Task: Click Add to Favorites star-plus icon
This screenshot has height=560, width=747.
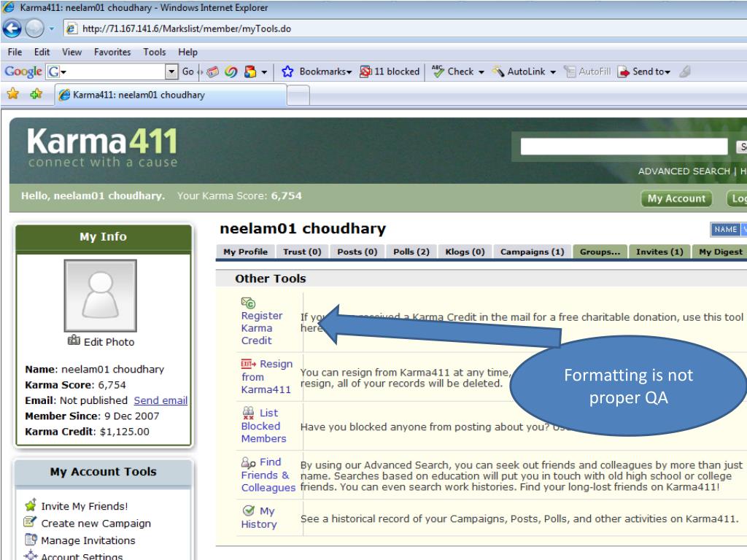Action: point(36,94)
